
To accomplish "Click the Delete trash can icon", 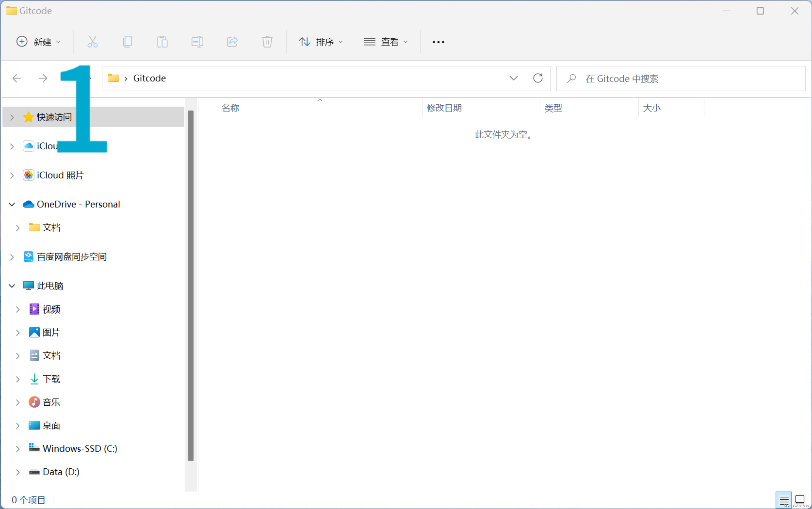I will 267,42.
